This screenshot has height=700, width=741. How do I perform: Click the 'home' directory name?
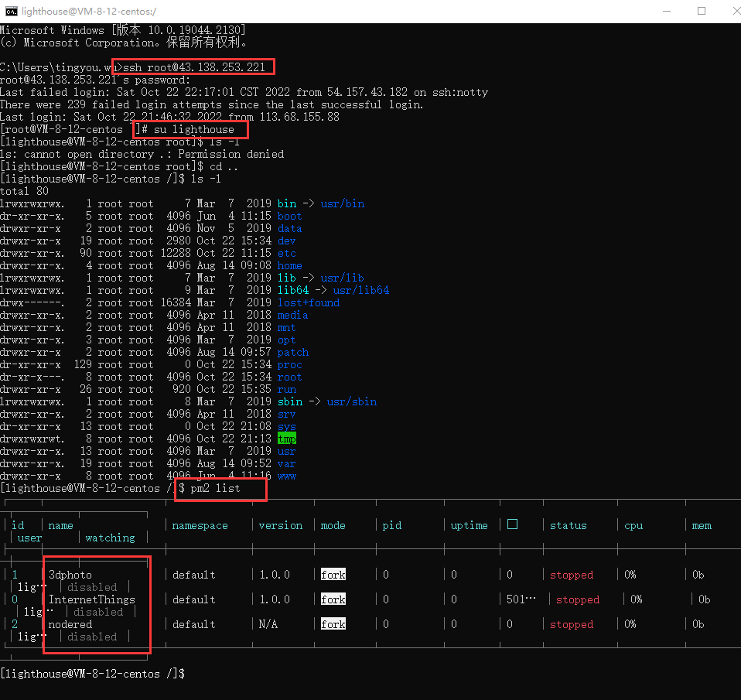pos(290,265)
